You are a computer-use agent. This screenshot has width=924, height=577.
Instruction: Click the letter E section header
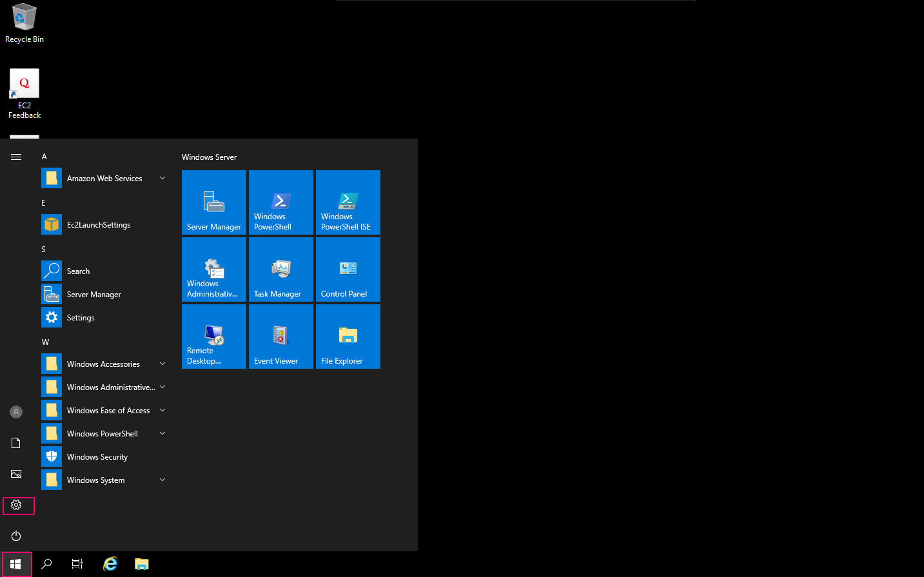click(x=44, y=203)
